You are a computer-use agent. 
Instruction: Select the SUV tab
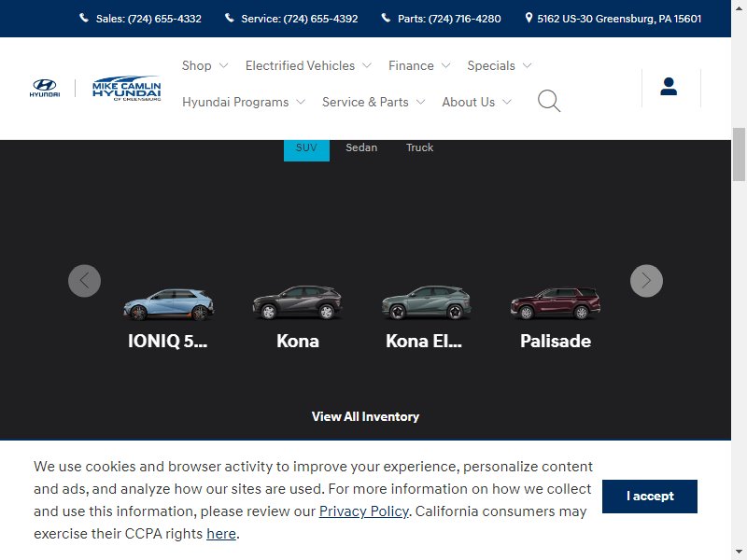[x=306, y=149]
